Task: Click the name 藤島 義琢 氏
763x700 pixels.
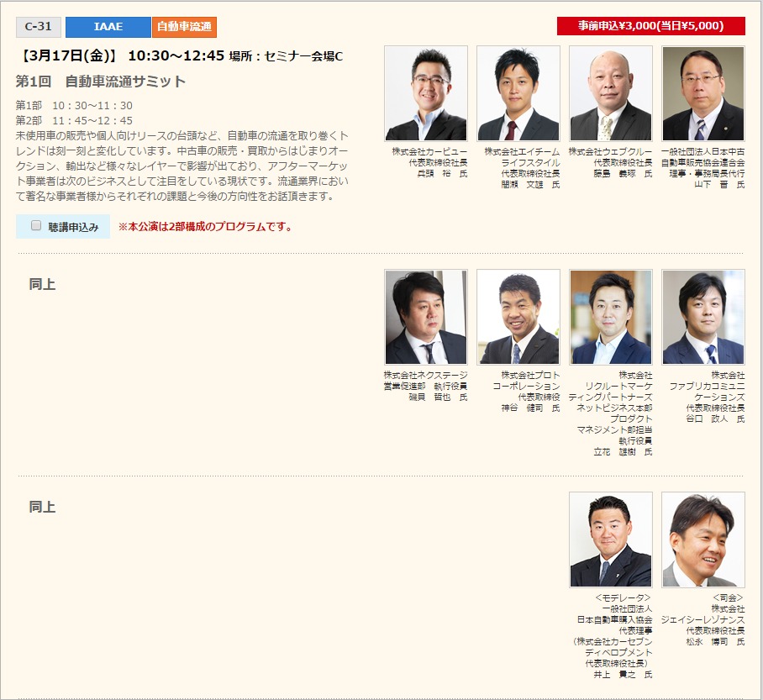Action: click(623, 174)
